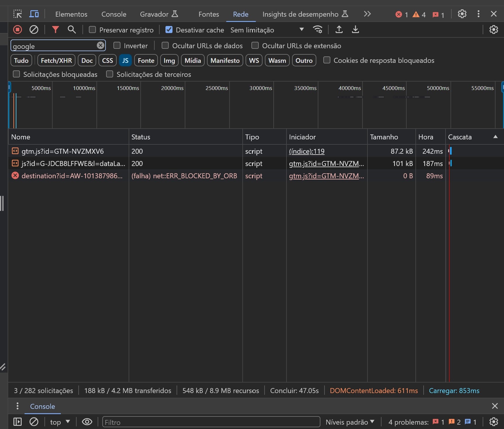Open network search magnifier
Screen dimensions: 504x429
click(x=72, y=30)
